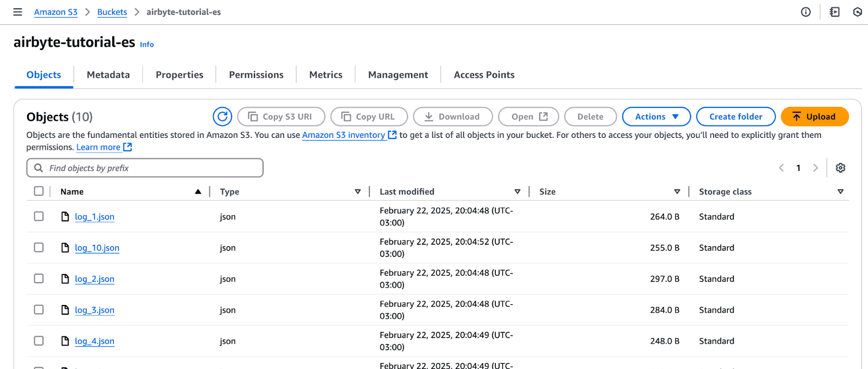The height and width of the screenshot is (369, 868).
Task: Go to next page arrow
Action: (x=815, y=168)
